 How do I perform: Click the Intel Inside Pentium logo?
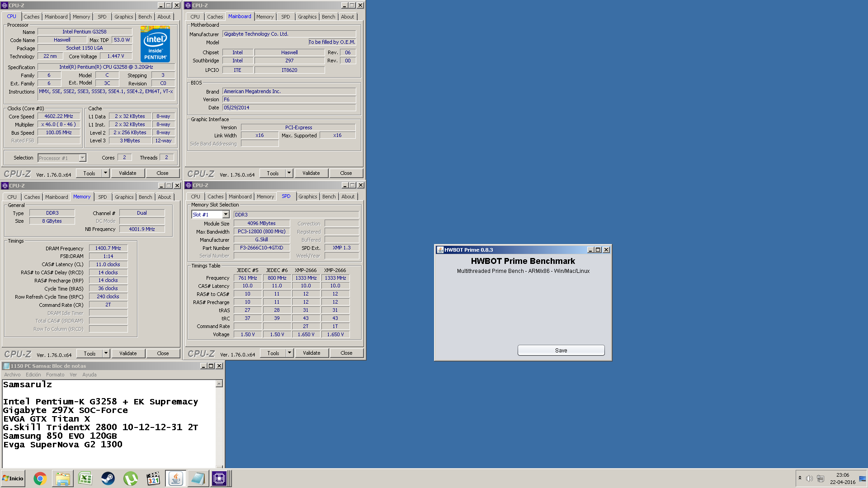tap(155, 44)
